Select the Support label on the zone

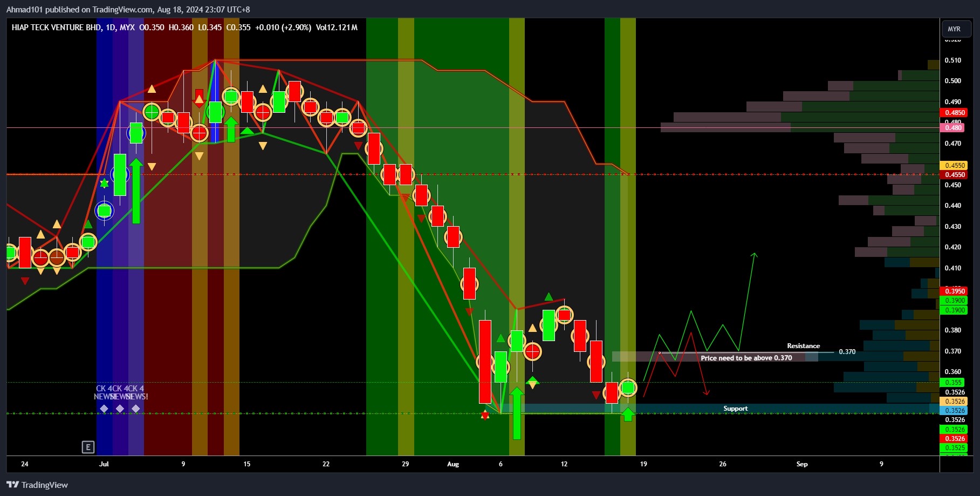735,409
